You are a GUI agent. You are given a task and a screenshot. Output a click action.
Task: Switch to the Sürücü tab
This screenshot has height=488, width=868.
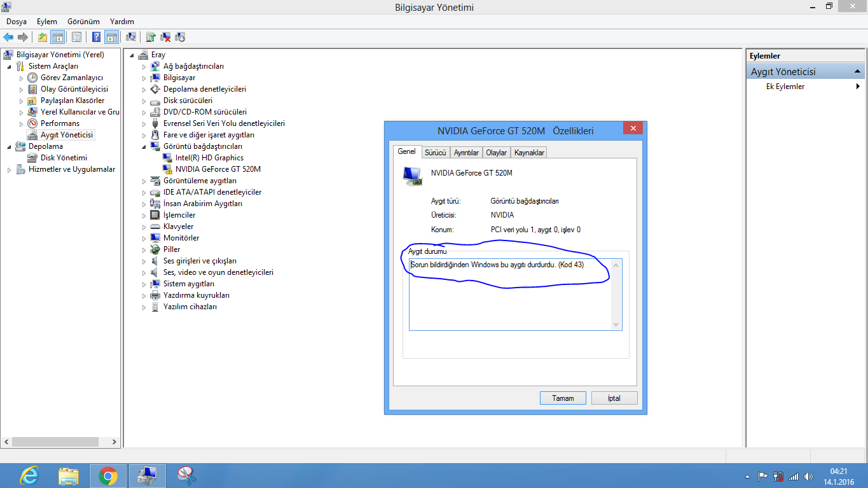436,153
